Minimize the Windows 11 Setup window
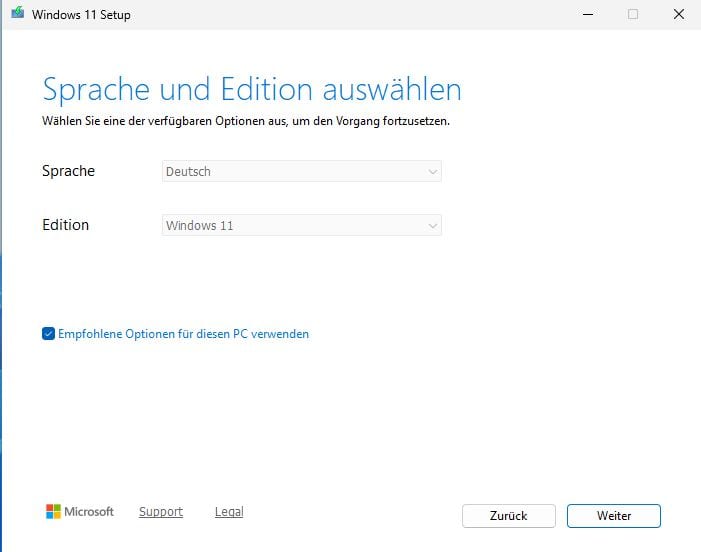The height and width of the screenshot is (552, 701). tap(585, 14)
